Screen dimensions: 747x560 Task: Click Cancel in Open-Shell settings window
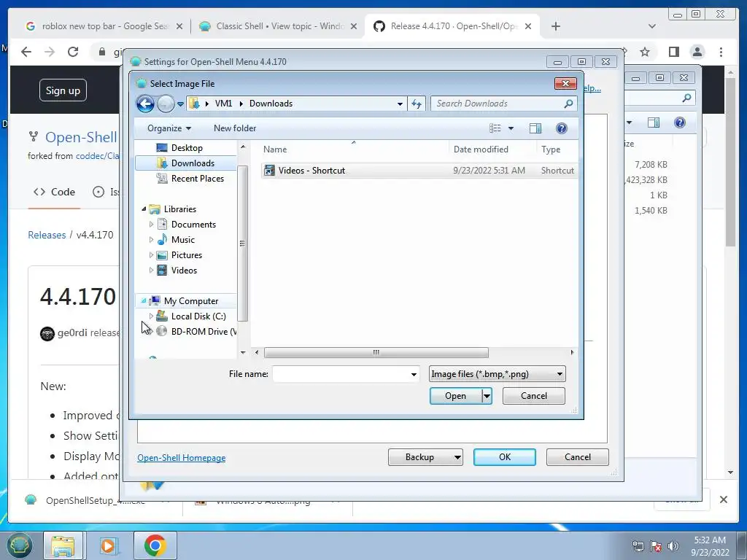pos(578,457)
